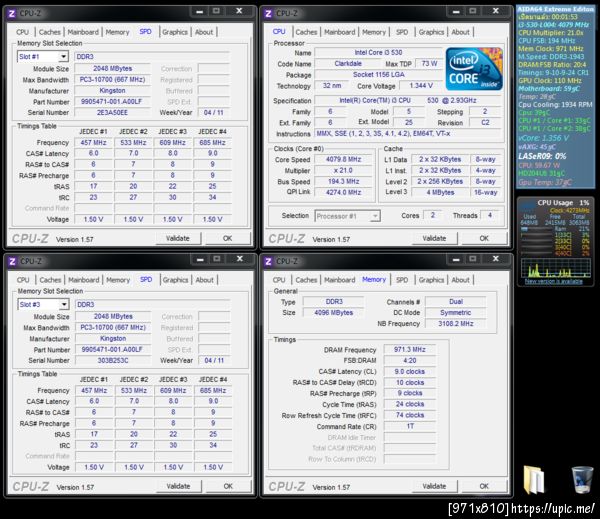Click the Multiplier value 'x 21.0'
The image size is (600, 519).
(343, 171)
